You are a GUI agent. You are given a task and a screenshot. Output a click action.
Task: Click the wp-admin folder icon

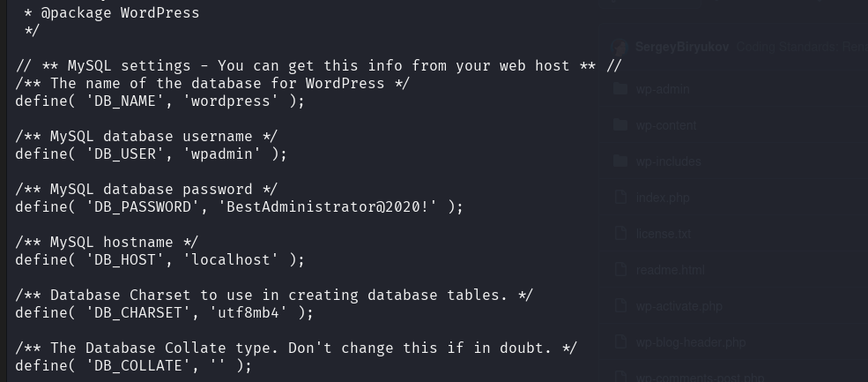[619, 89]
